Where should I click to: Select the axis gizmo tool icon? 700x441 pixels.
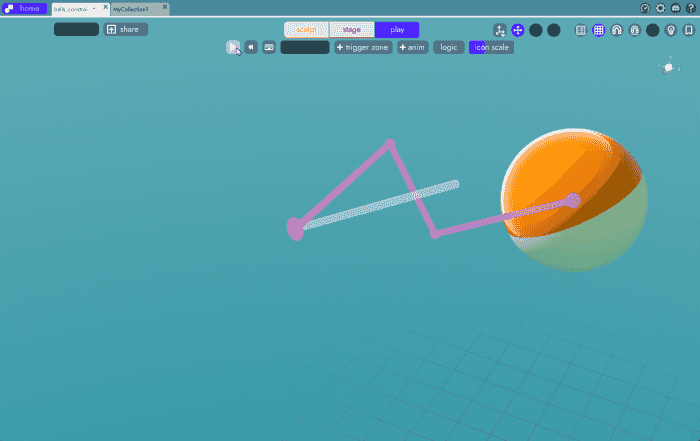(x=500, y=30)
